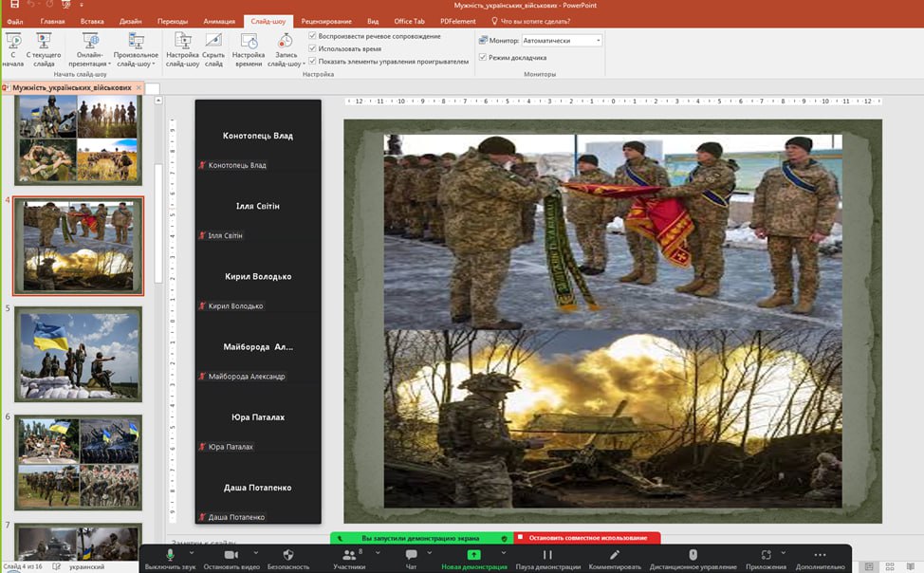Disable presenter view checkbox
Image resolution: width=924 pixels, height=573 pixels.
(x=482, y=58)
